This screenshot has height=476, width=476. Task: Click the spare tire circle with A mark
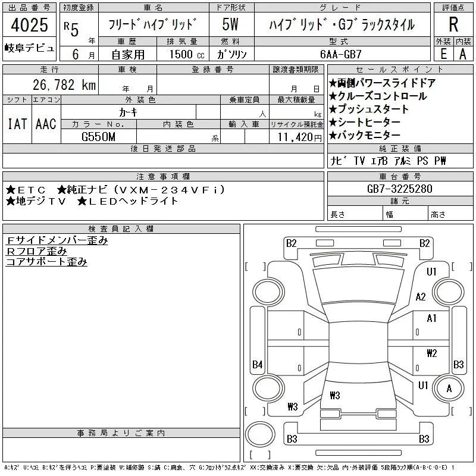tap(449, 389)
